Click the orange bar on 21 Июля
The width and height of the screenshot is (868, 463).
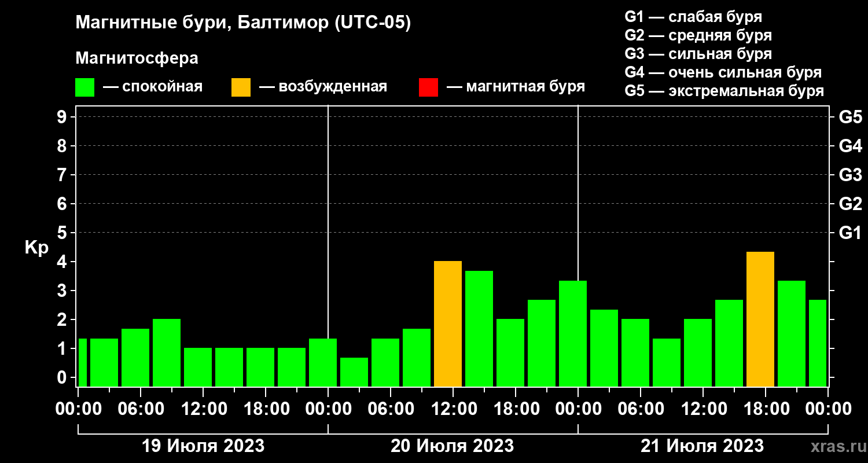coord(760,319)
